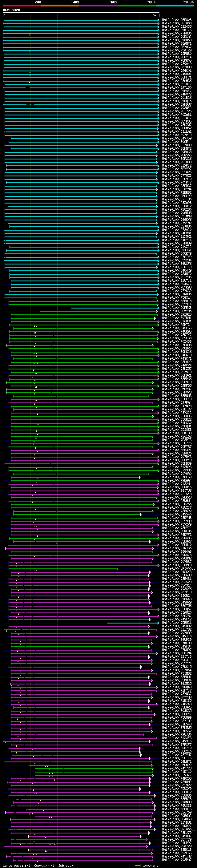Select hit label UniRef100_B9KK26
The width and height of the screenshot is (197, 868).
click(x=176, y=352)
